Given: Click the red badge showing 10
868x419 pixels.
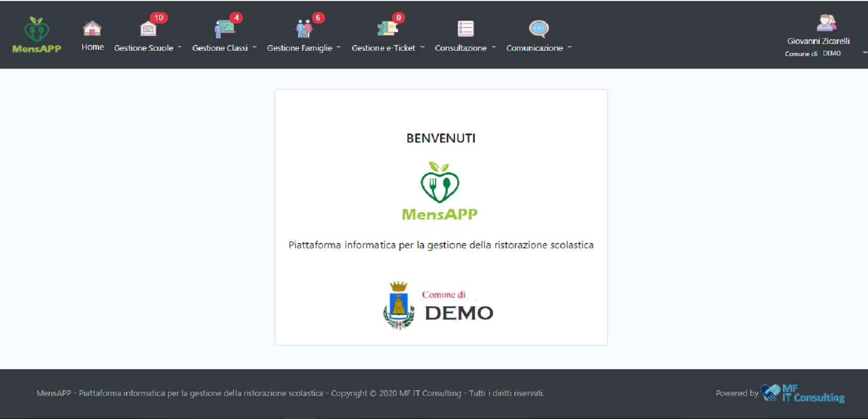Looking at the screenshot, I should (159, 18).
